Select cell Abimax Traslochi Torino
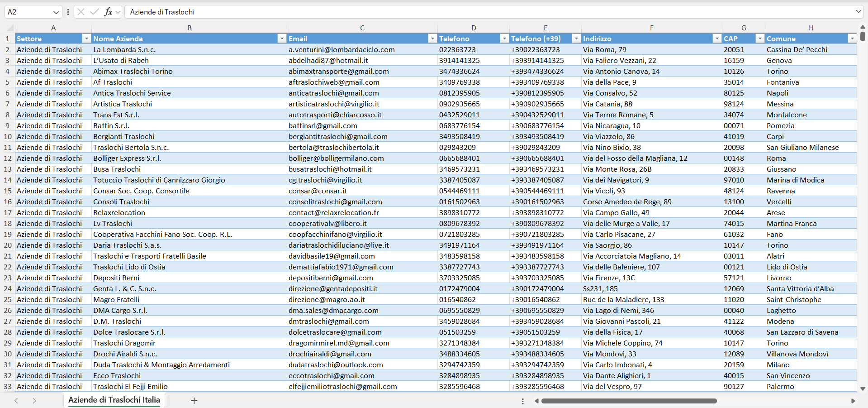Screen dimensions: 868x408 pos(189,71)
